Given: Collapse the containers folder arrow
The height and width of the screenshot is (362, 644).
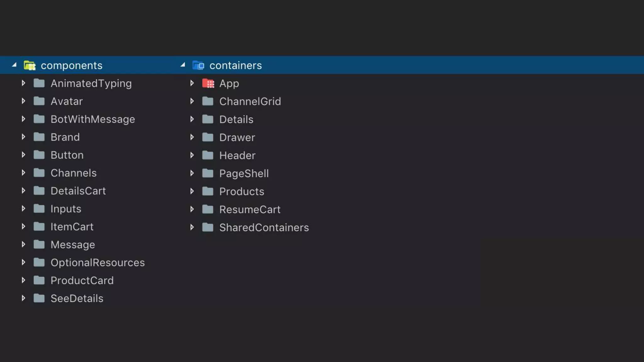Looking at the screenshot, I should click(183, 65).
